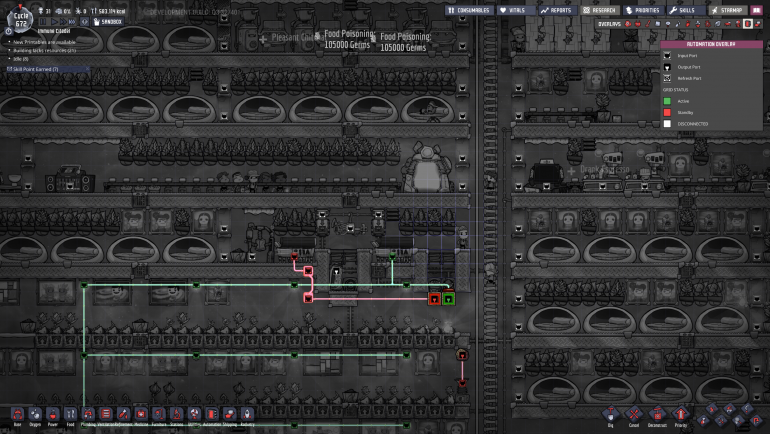Screen dimensions: 770x434
Task: Open the Power build category
Action: (x=53, y=415)
